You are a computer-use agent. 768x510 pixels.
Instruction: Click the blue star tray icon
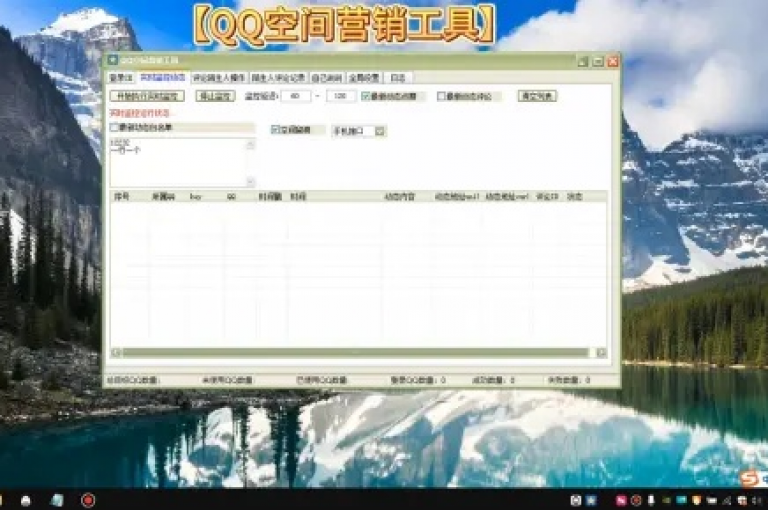591,500
